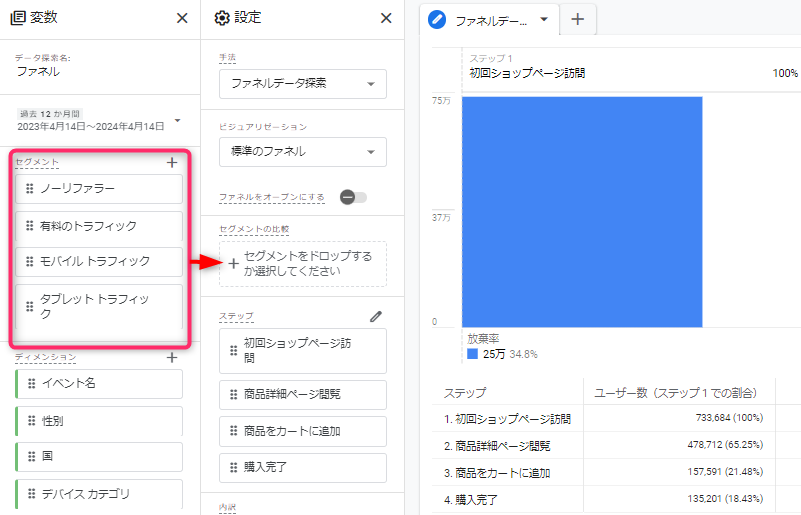Click the 商品詳細ページ閲覧 step
This screenshot has height=515, width=801.
(302, 395)
